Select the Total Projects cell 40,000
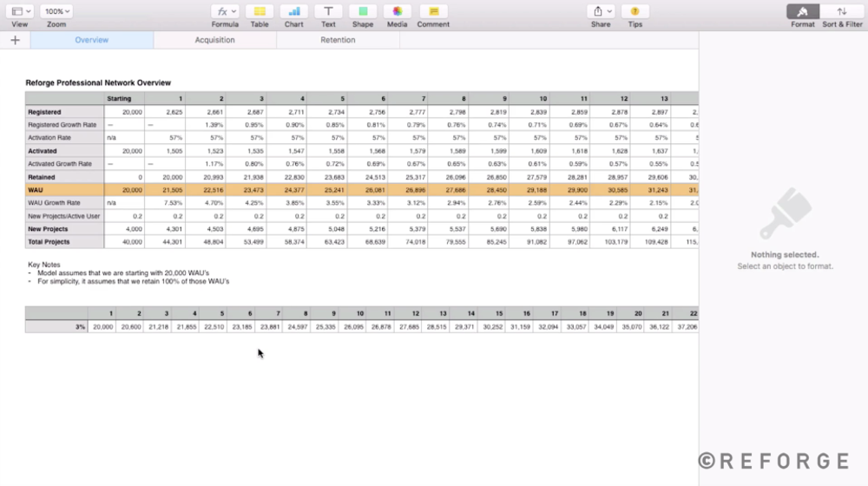This screenshot has height=486, width=868. 124,242
